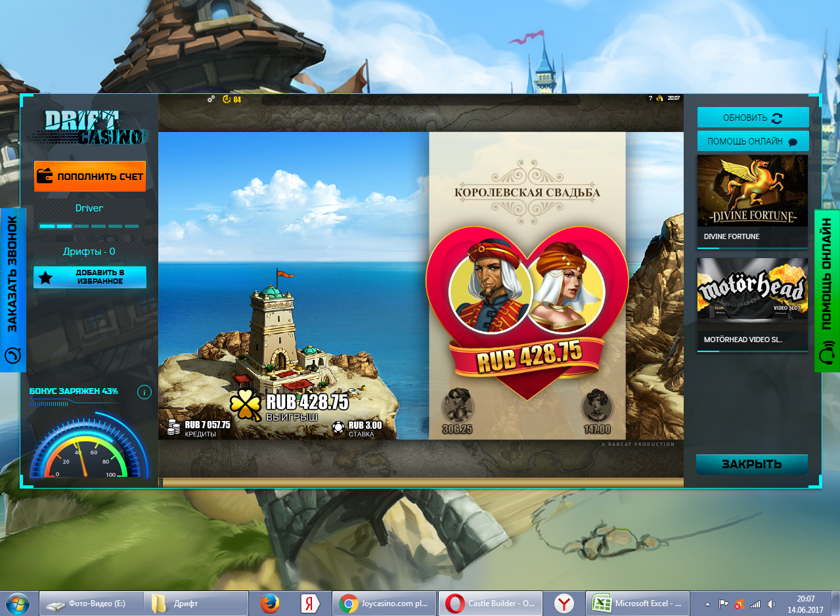The width and height of the screenshot is (840, 616).
Task: Open the green Помощь онлайн side tab
Action: tap(827, 290)
